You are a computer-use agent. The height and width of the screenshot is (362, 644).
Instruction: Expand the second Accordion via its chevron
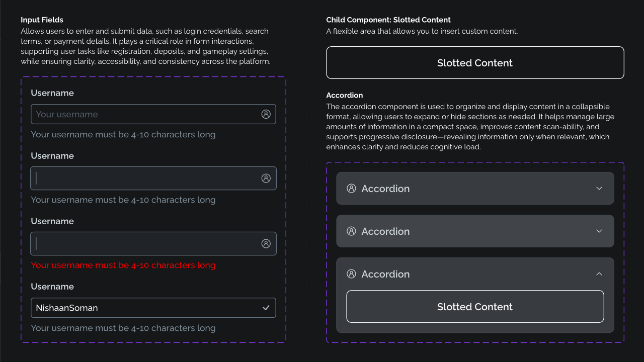(599, 231)
